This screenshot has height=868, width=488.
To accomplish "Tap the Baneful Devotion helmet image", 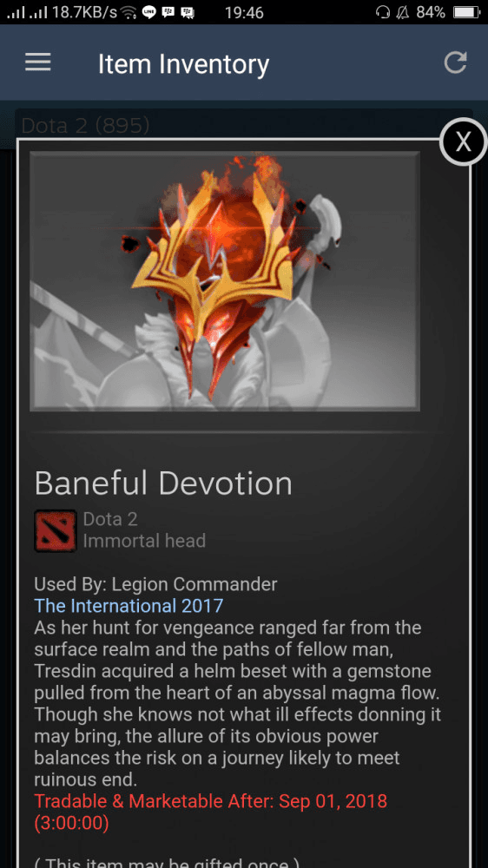I will tap(224, 281).
